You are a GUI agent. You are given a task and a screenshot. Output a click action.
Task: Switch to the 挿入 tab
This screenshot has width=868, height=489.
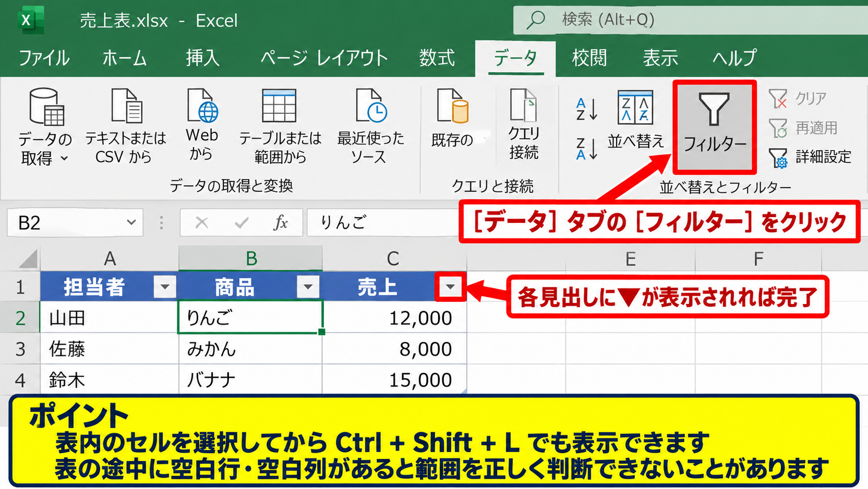coord(203,58)
